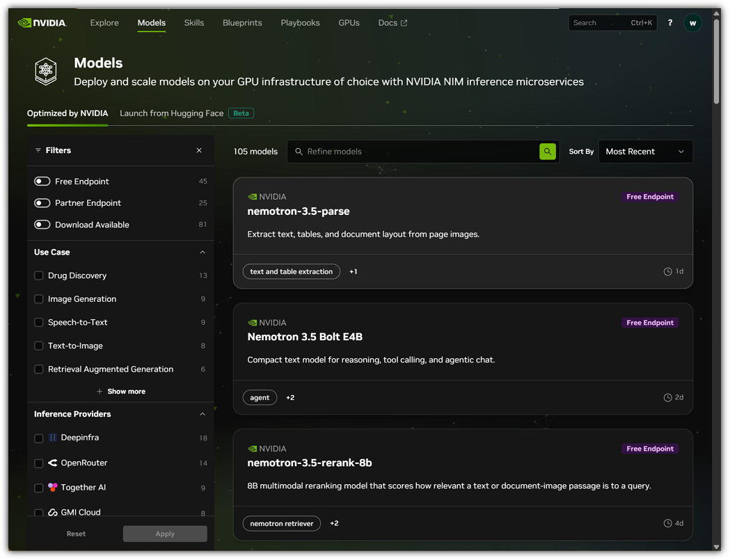Collapse the Inference Providers section chevron

coord(203,415)
